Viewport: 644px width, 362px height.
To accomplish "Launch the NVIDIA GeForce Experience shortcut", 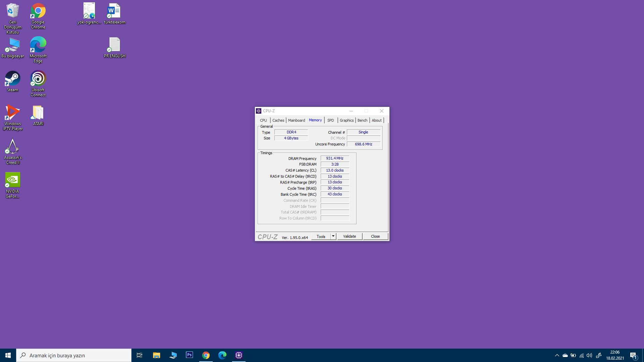I will [x=12, y=185].
